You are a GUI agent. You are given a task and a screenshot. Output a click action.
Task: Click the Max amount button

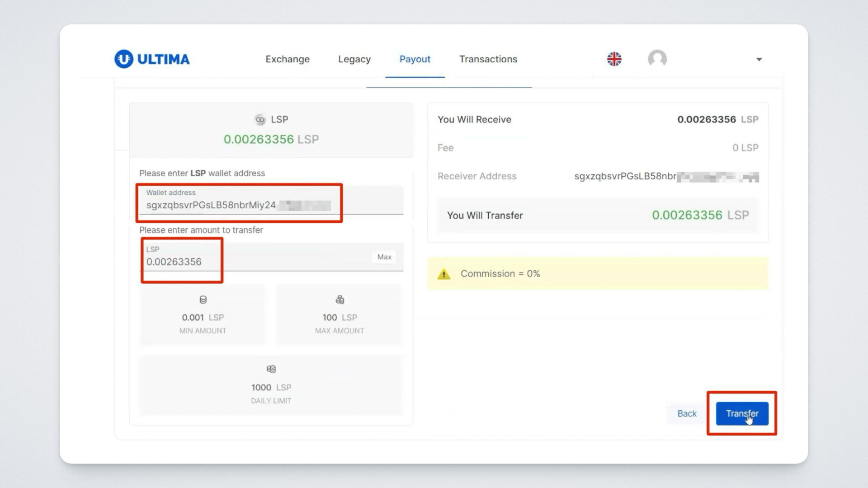coord(384,257)
